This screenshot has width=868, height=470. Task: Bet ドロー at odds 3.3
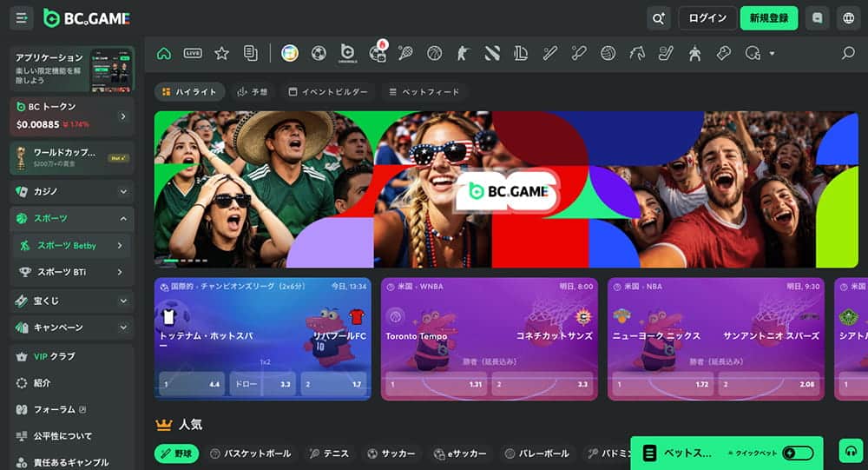(x=262, y=383)
